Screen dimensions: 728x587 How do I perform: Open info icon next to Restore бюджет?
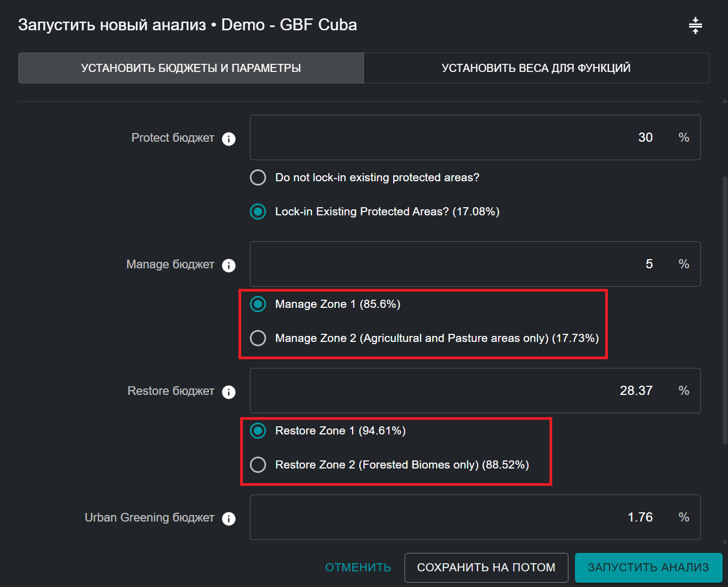click(x=229, y=392)
